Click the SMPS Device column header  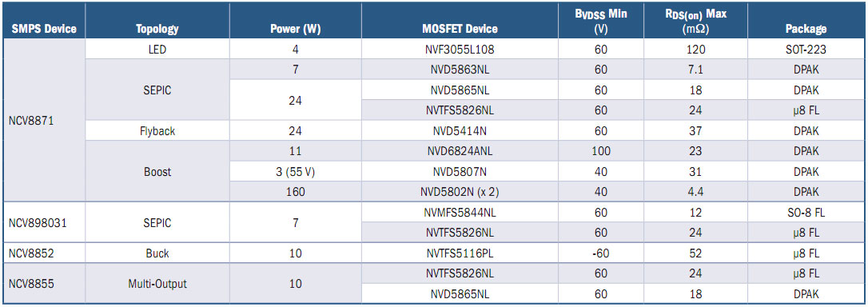point(44,30)
